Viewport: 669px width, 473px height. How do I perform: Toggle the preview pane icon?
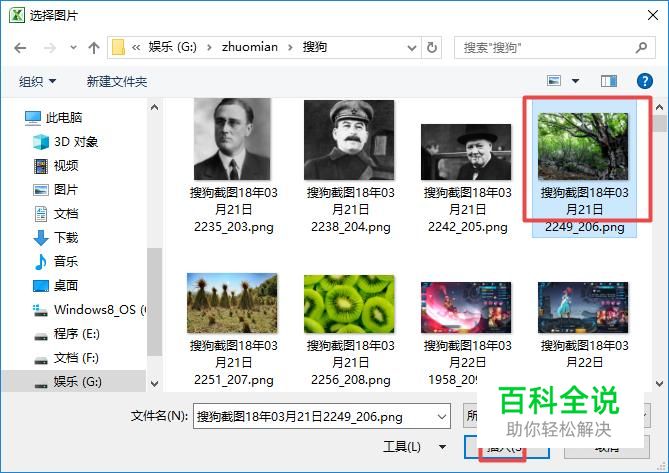point(609,81)
